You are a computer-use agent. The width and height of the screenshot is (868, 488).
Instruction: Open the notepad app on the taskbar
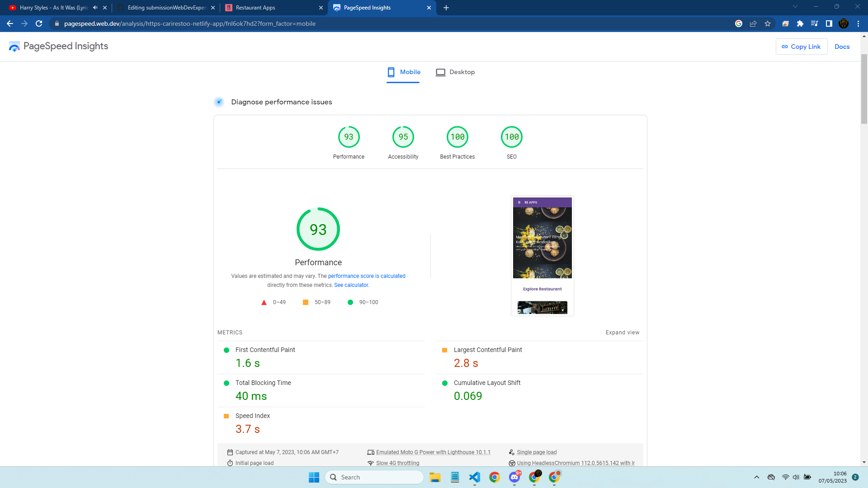(455, 477)
